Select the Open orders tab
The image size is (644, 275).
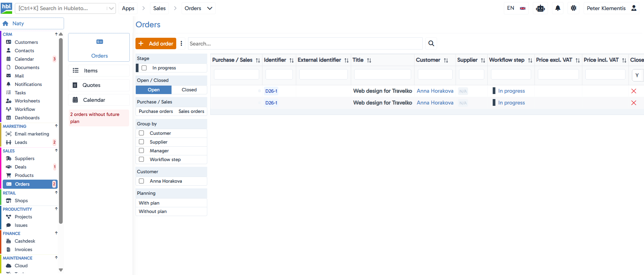[x=154, y=90]
